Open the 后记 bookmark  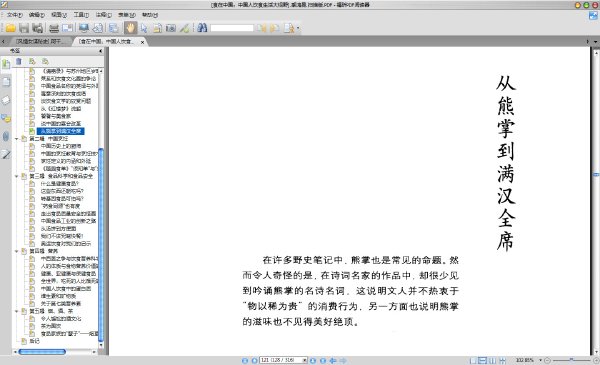click(x=34, y=341)
